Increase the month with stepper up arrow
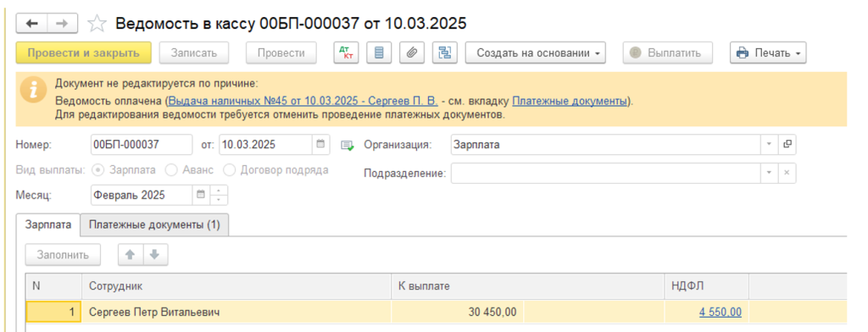The width and height of the screenshot is (868, 332). (x=219, y=191)
